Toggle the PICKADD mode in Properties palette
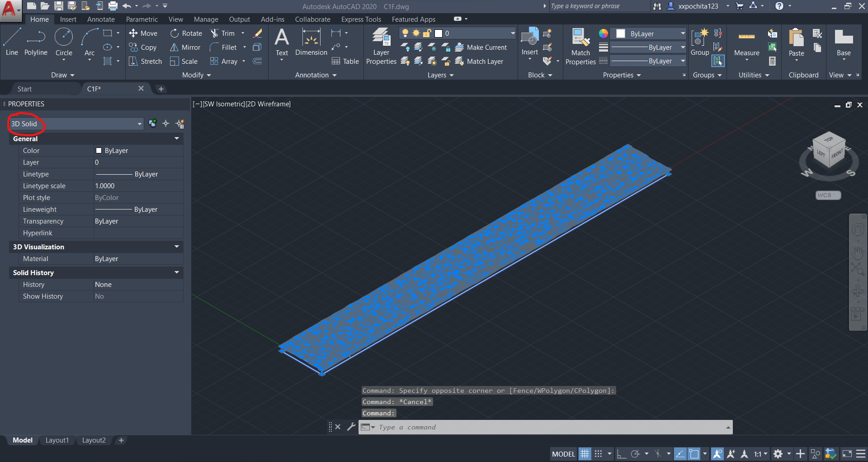868x462 pixels. pyautogui.click(x=153, y=124)
